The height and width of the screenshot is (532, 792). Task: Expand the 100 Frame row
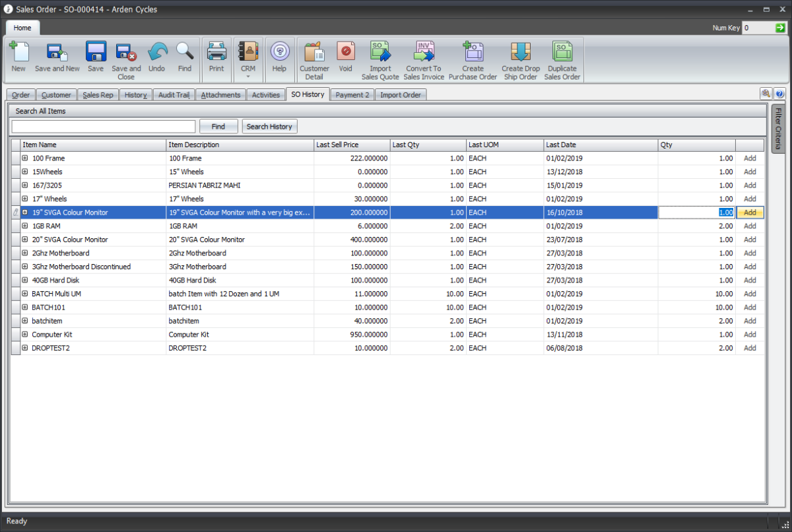24,158
